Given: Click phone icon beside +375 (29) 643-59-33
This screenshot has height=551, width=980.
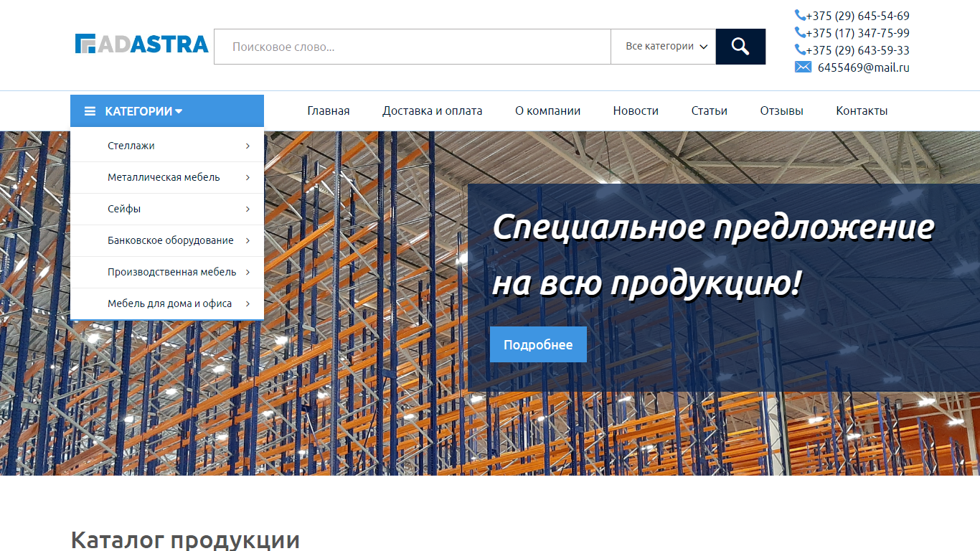Looking at the screenshot, I should pos(800,50).
